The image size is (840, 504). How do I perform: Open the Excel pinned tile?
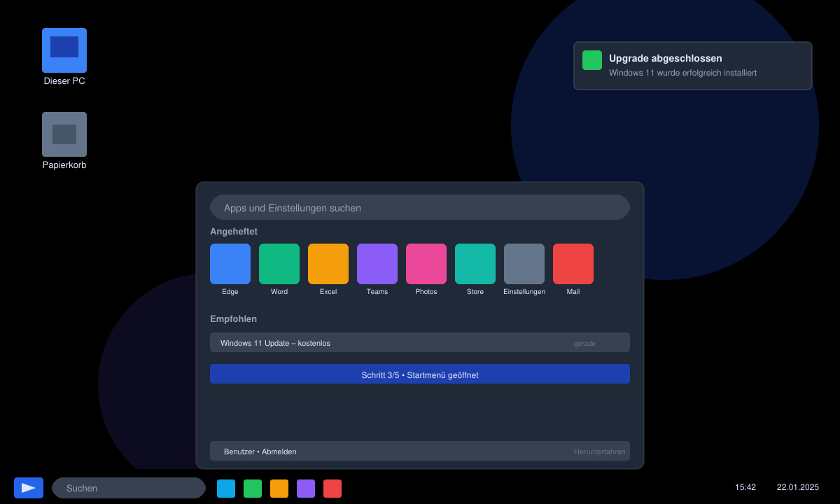(328, 264)
